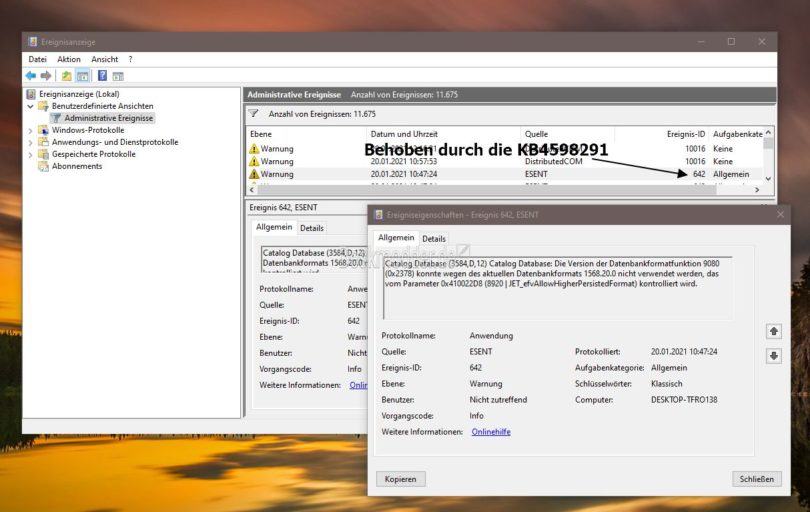Screen dimensions: 810x512
Task: Click the blue Help toolbar icon
Action: point(101,75)
